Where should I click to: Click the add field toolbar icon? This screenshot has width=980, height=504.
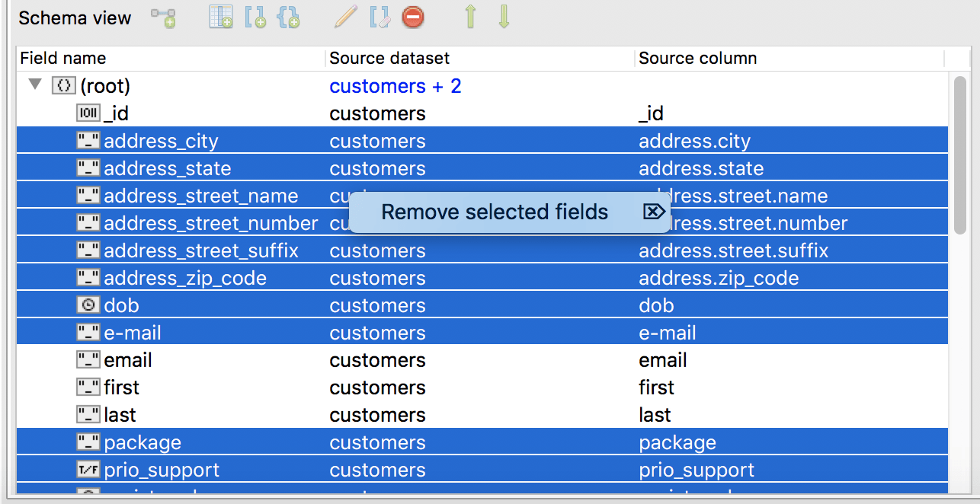click(220, 17)
